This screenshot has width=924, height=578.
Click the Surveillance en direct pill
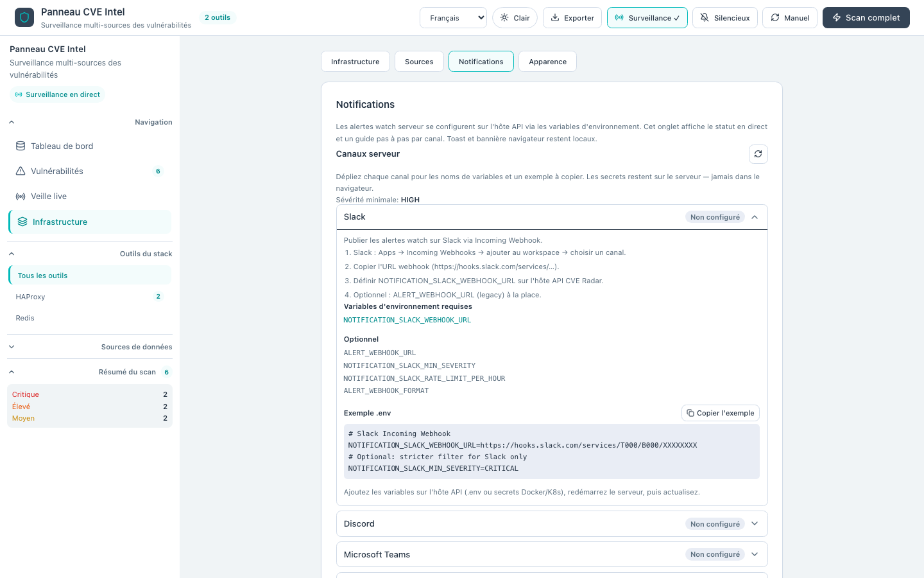pos(57,94)
